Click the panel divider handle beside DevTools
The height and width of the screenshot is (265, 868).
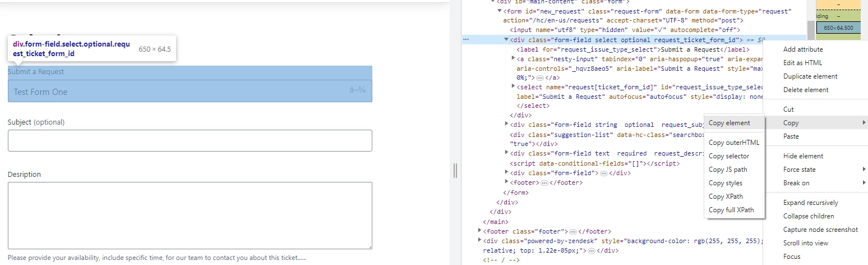pyautogui.click(x=456, y=171)
